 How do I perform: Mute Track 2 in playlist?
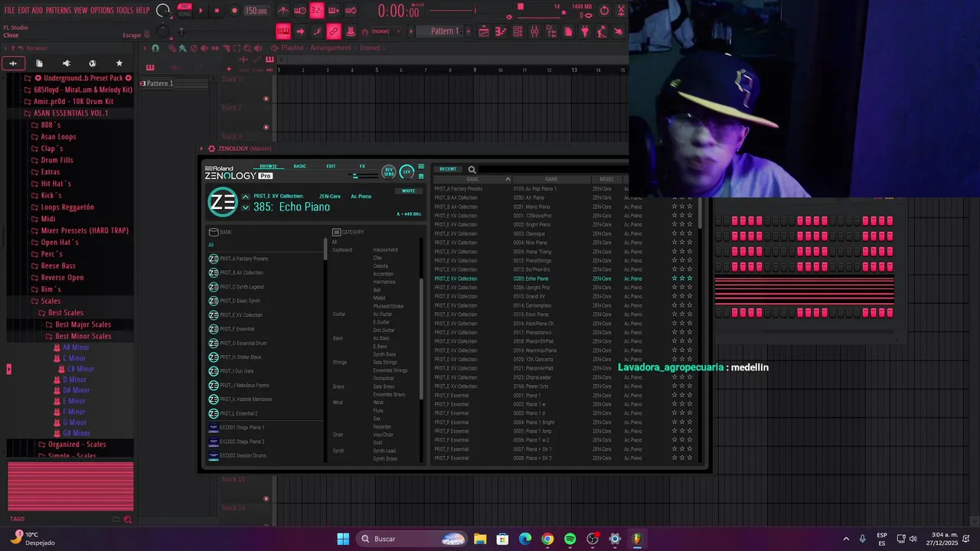266,127
